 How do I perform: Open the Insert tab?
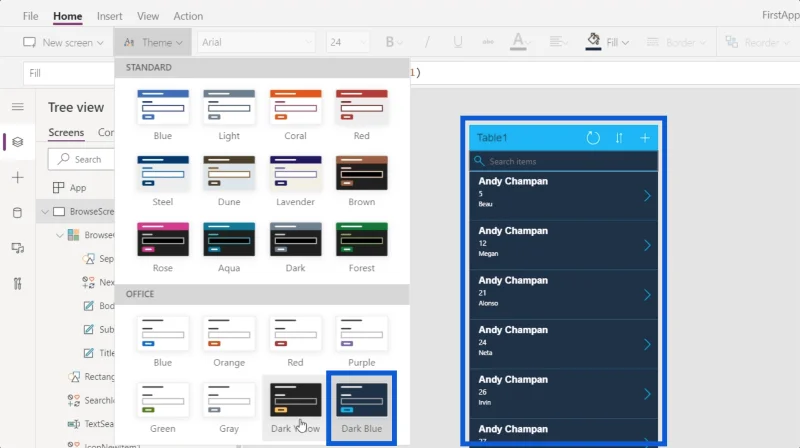[x=109, y=16]
